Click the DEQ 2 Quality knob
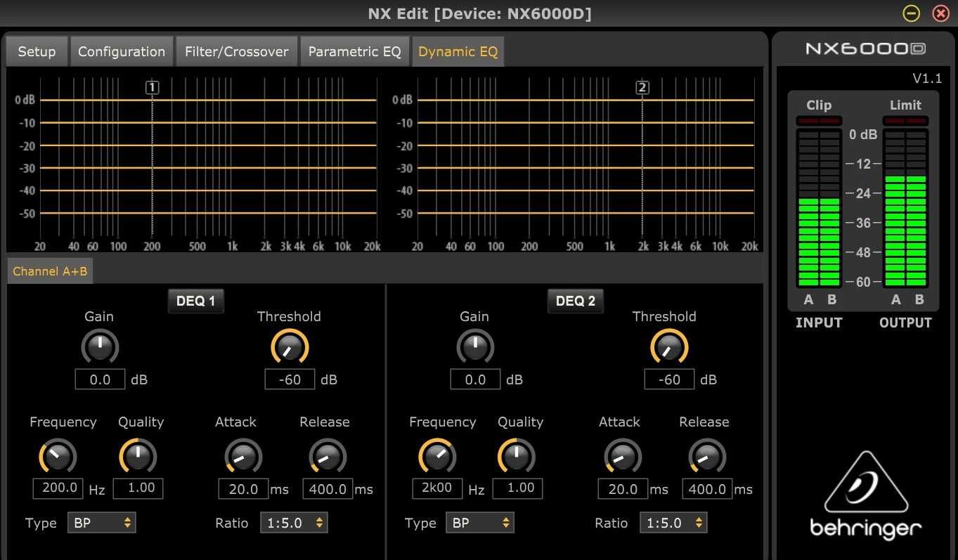 517,457
